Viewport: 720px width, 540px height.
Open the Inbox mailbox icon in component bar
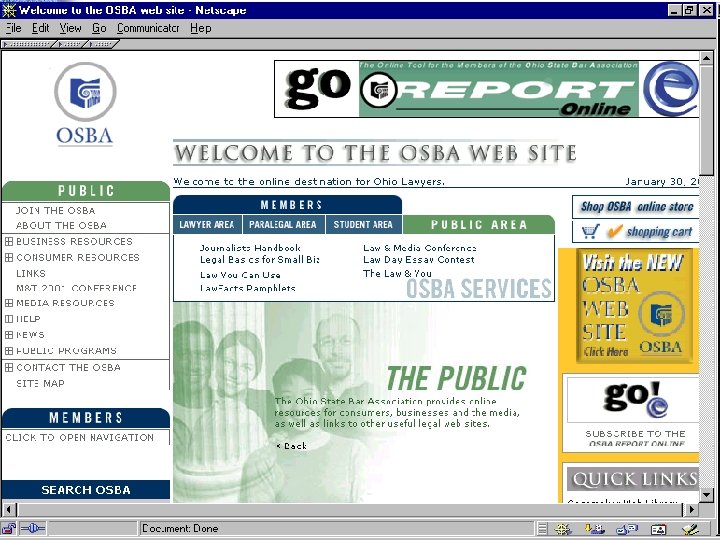[x=595, y=529]
